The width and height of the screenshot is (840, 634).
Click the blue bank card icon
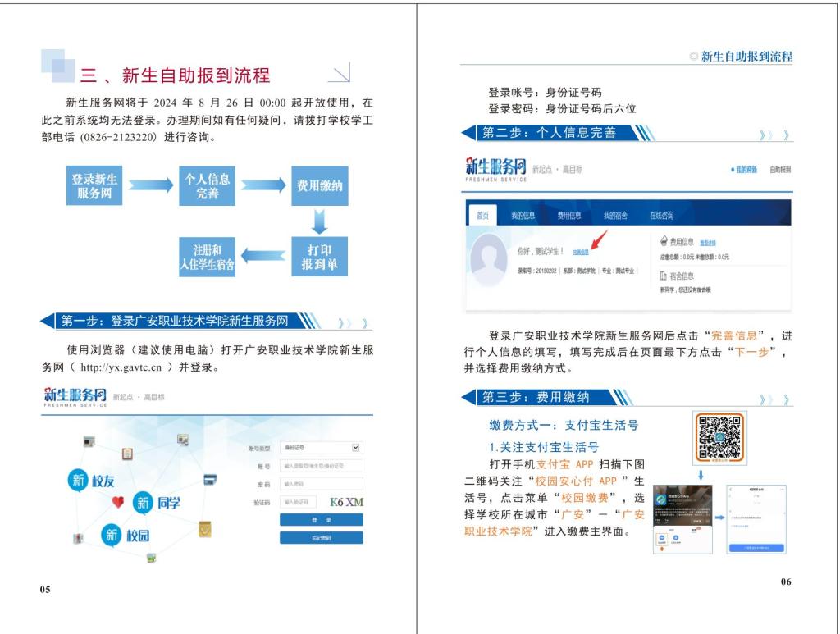point(210,479)
